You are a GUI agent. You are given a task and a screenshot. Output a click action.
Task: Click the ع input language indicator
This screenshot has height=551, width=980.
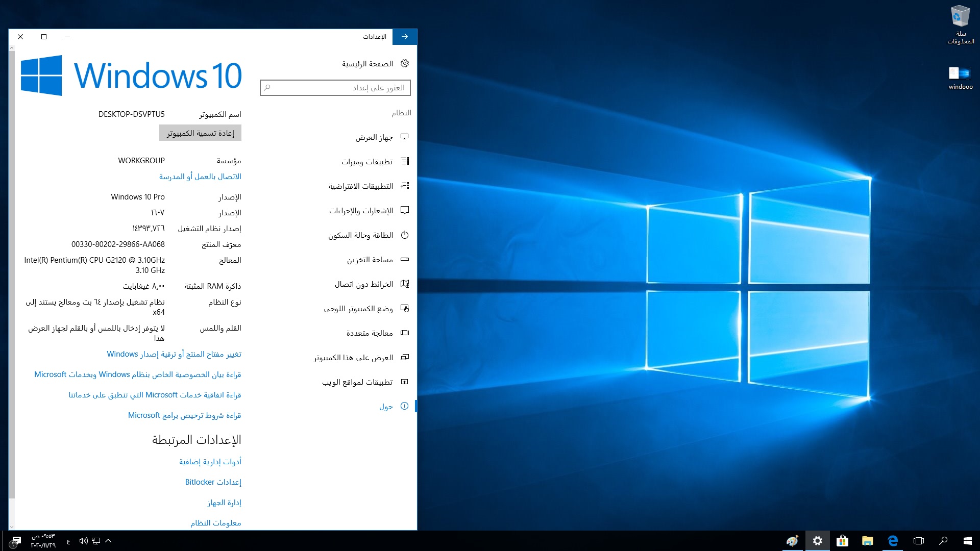68,541
